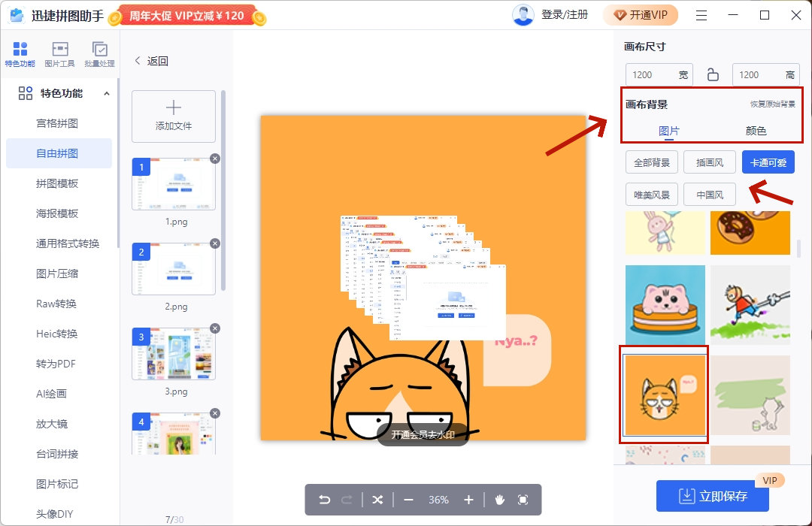This screenshot has height=526, width=812.
Task: Click the fit-to-screen icon
Action: 523,500
